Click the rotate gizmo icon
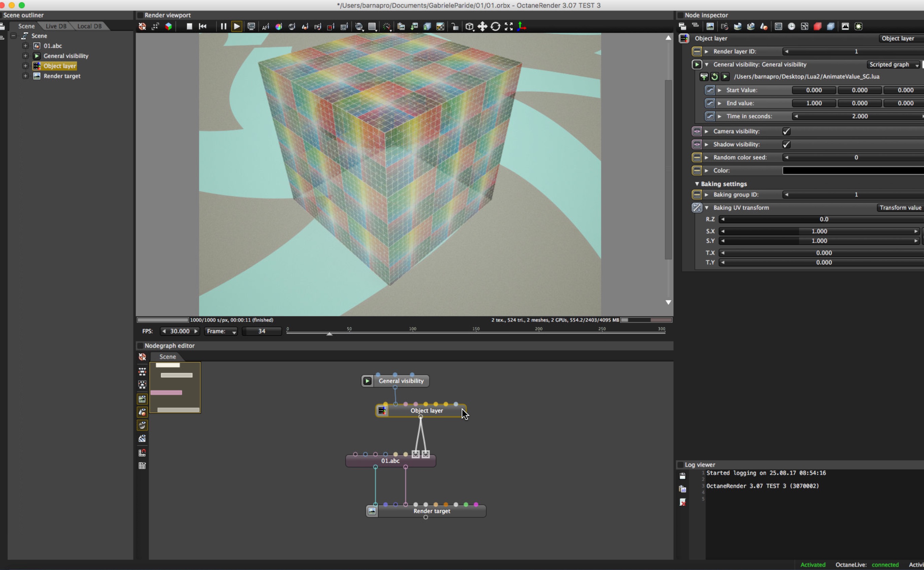This screenshot has width=924, height=570. coord(495,26)
